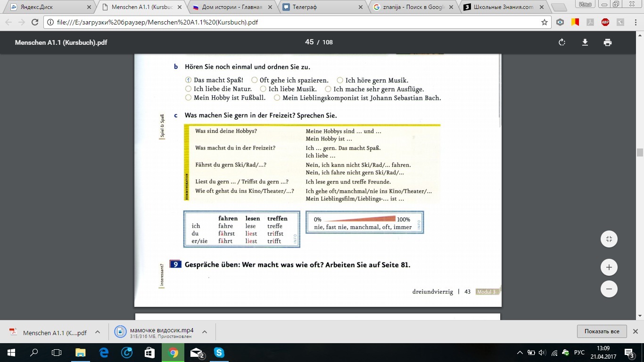Open the Wi-Fi network tray icon
Image resolution: width=644 pixels, height=362 pixels.
point(554,353)
